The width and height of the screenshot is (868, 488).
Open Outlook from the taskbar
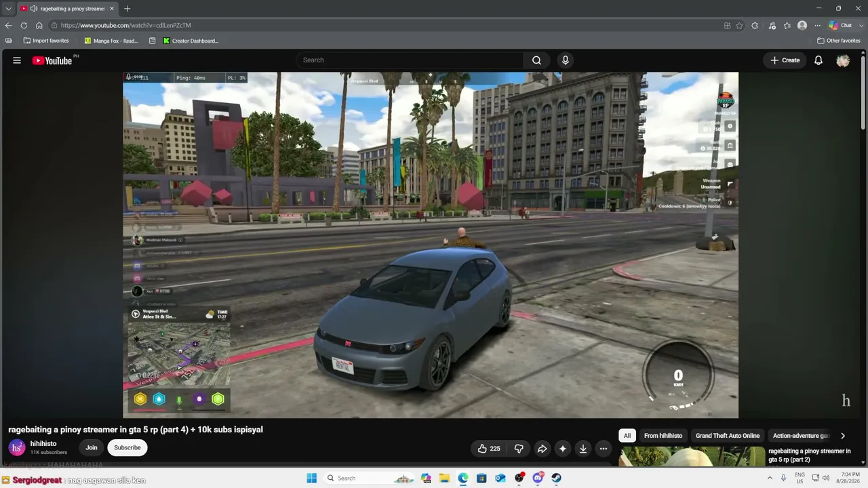500,478
